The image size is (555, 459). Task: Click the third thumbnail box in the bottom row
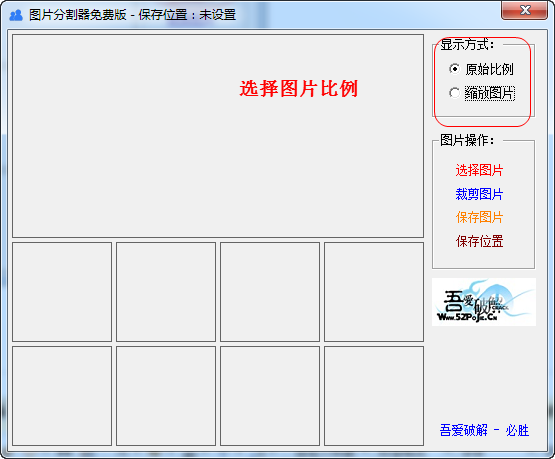coord(270,396)
